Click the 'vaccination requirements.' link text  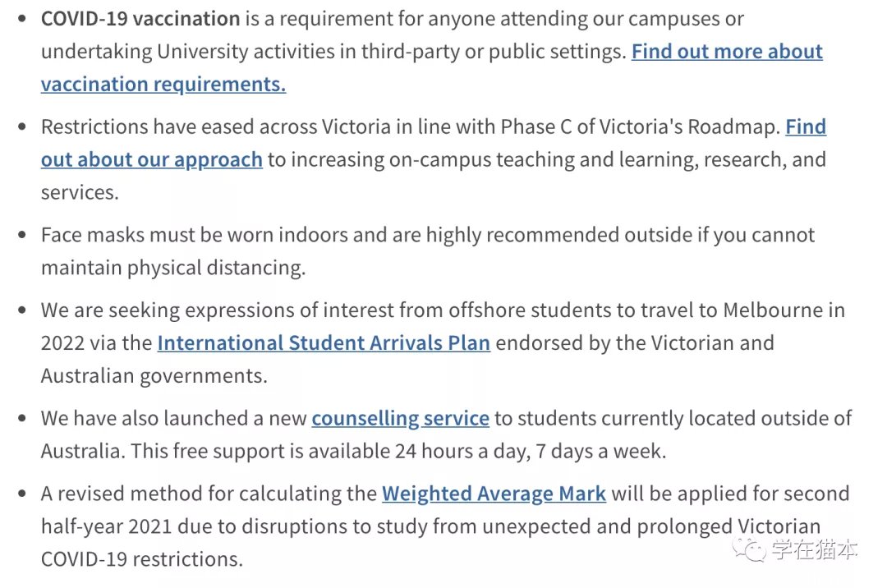(x=163, y=85)
